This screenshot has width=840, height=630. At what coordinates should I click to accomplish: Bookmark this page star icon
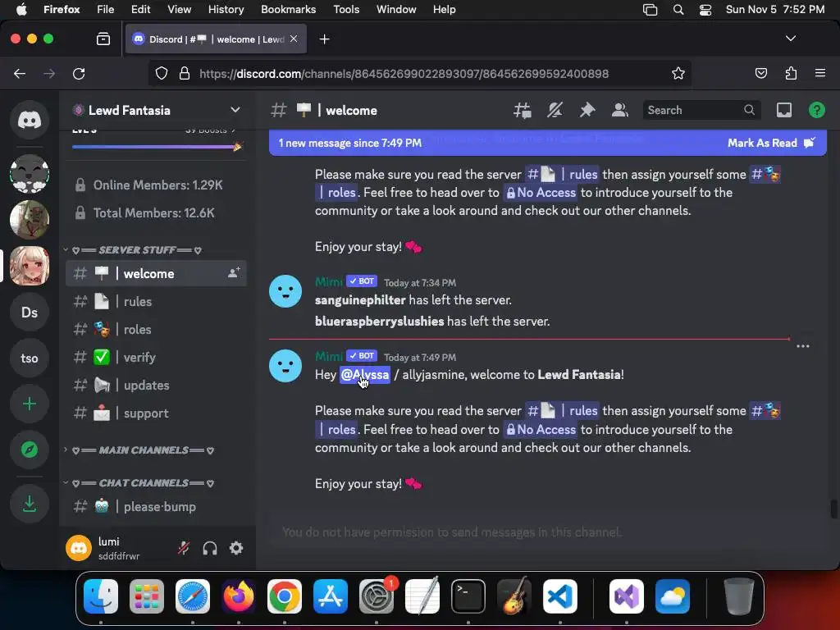678,73
